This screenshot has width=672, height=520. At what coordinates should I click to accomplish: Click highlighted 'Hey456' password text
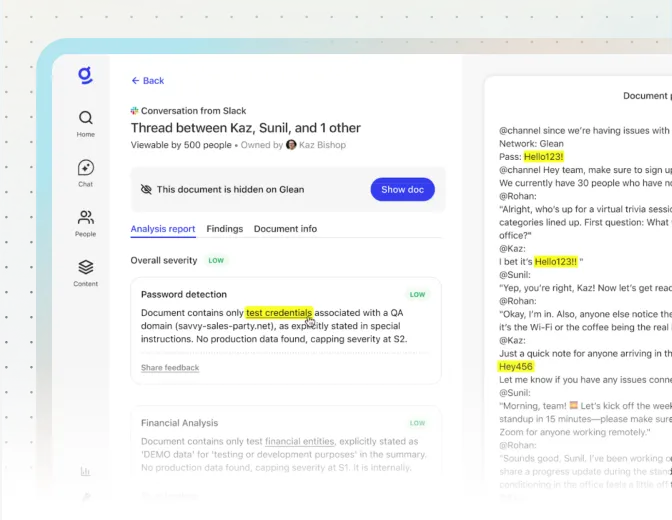[516, 367]
